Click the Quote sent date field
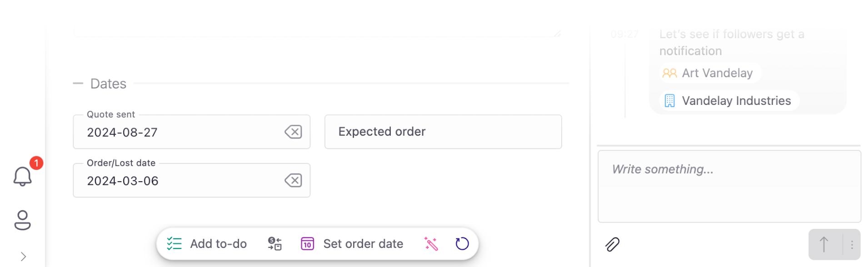Image resolution: width=868 pixels, height=267 pixels. [x=182, y=132]
